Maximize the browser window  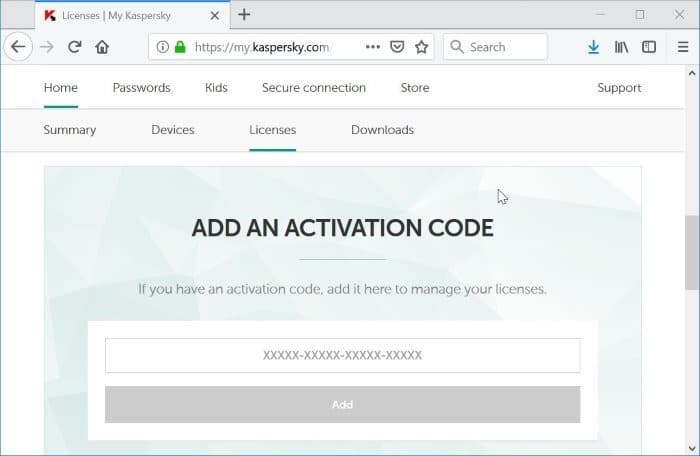coord(640,15)
